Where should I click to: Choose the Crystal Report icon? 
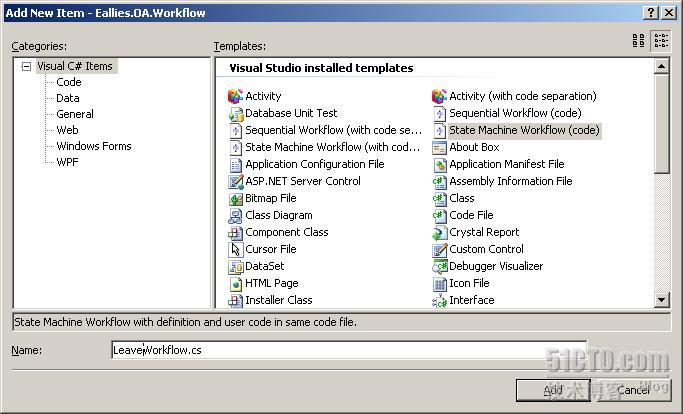coord(439,232)
